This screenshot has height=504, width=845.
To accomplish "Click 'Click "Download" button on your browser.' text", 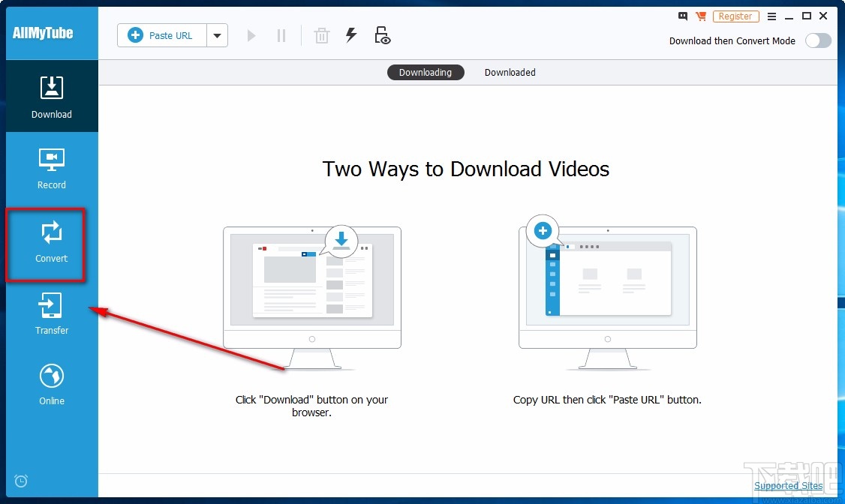I will (x=311, y=406).
